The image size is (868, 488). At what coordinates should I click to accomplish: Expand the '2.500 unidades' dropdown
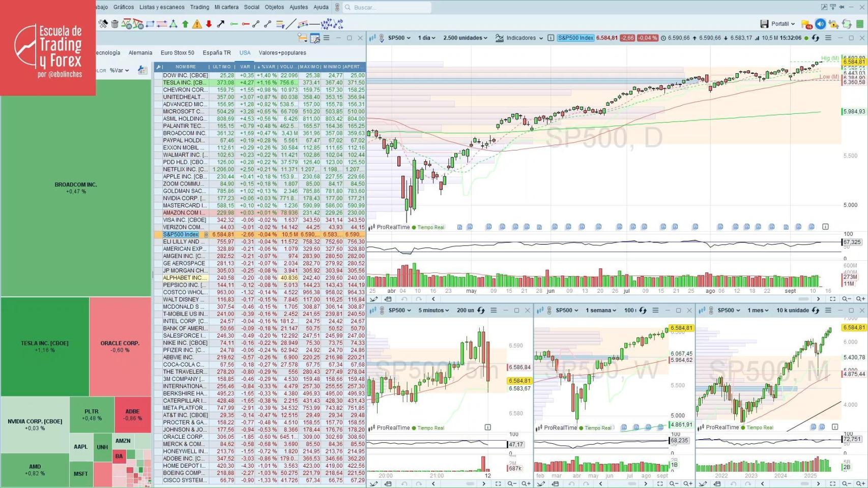[465, 38]
